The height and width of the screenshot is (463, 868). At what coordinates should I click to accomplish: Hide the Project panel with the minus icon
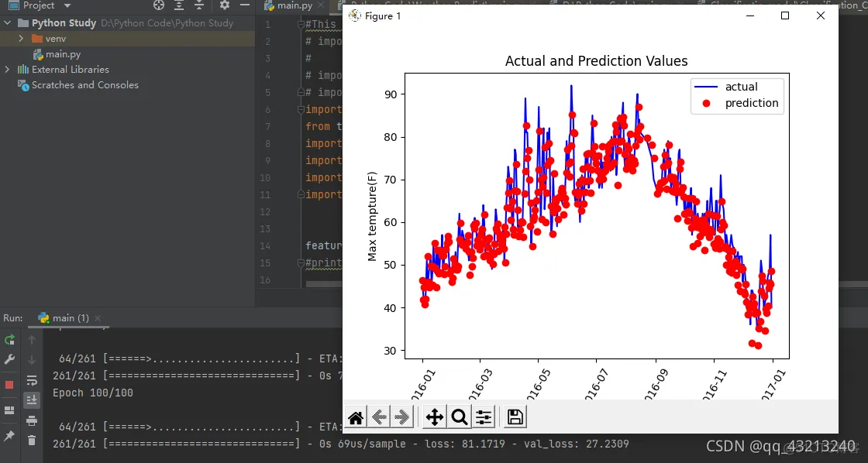tap(244, 5)
